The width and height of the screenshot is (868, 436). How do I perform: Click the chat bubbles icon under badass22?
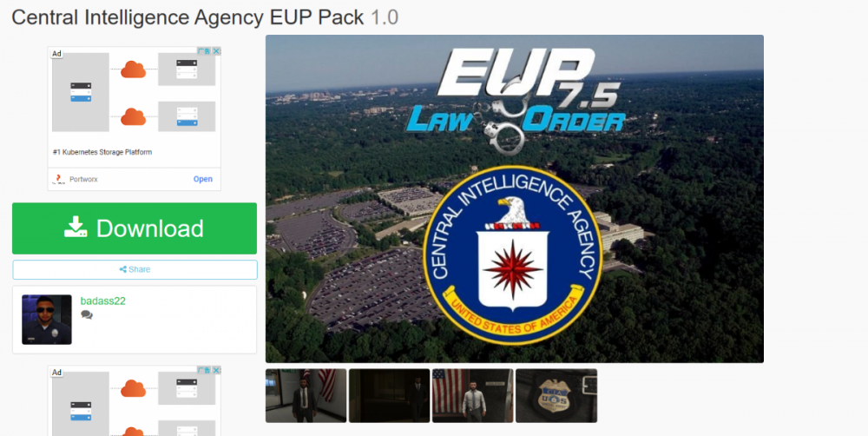pyautogui.click(x=86, y=315)
